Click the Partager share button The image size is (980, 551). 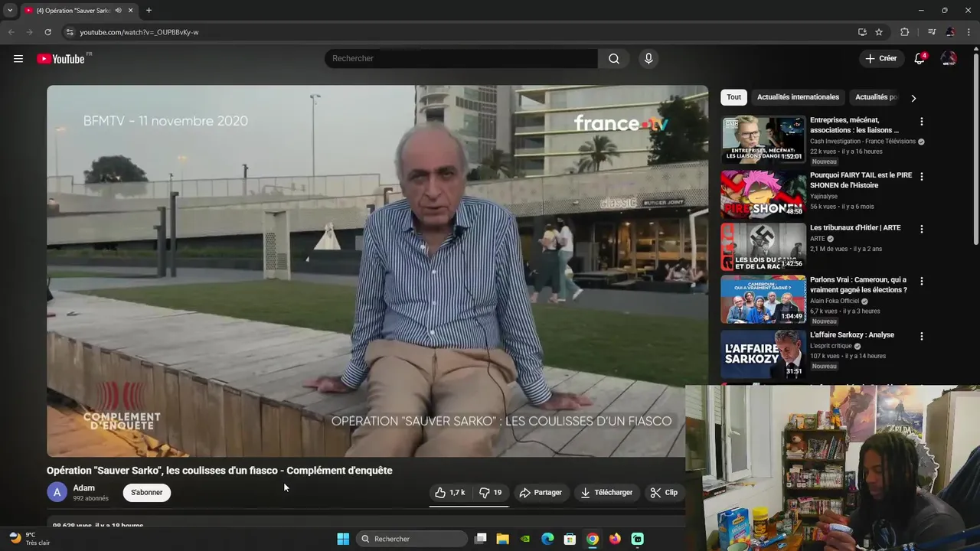tap(541, 493)
